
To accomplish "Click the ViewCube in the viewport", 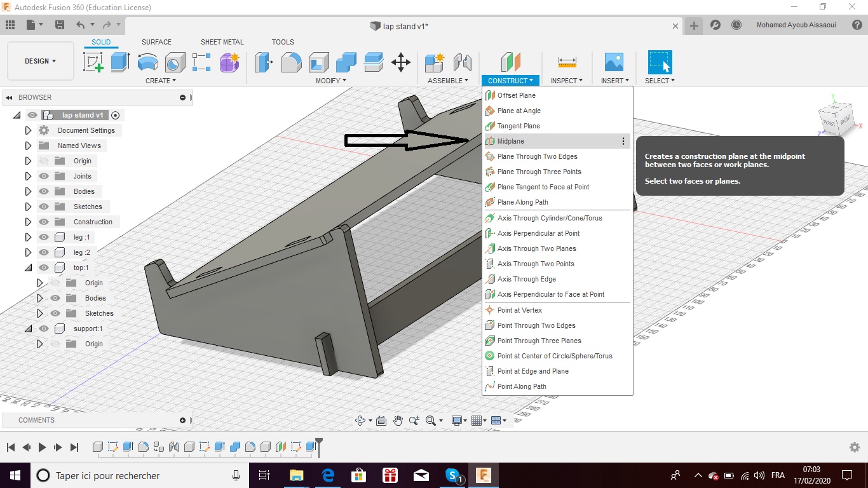I will point(837,119).
